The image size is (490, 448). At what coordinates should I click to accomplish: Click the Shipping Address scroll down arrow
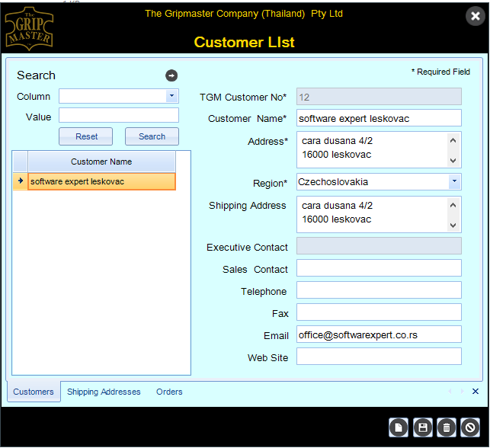click(x=453, y=226)
